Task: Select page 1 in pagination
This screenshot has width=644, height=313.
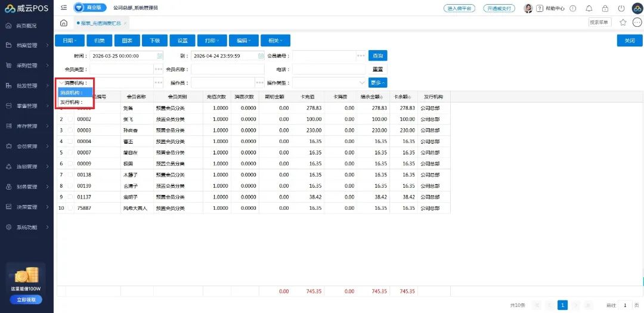Action: 562,305
